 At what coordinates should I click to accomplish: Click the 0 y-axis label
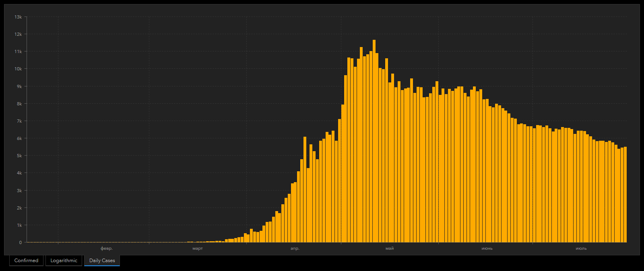21,242
